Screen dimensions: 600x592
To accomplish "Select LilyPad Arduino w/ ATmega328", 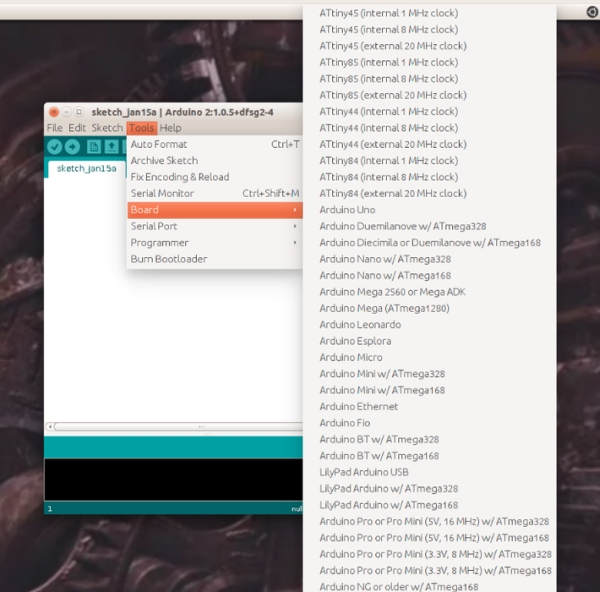I will point(430,489).
